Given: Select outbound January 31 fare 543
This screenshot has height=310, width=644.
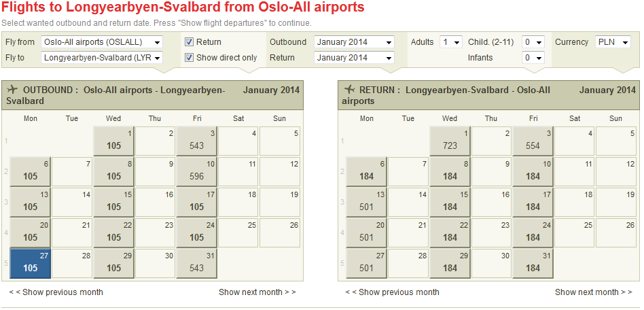Looking at the screenshot, I should click(197, 264).
